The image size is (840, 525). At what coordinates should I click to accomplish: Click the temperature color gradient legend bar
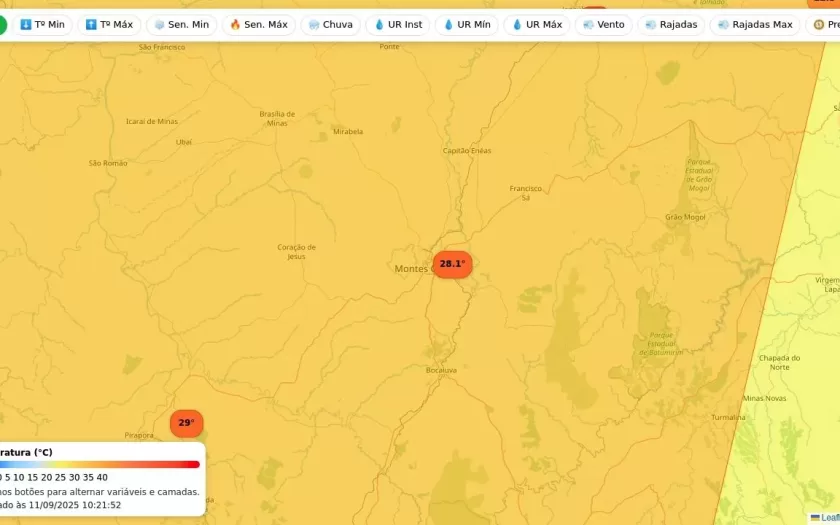click(100, 464)
